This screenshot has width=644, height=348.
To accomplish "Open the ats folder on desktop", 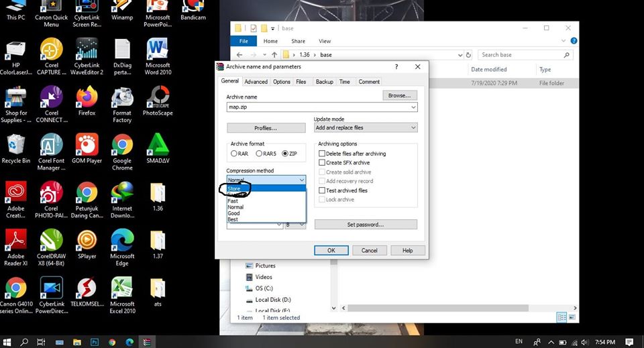I will (x=158, y=292).
